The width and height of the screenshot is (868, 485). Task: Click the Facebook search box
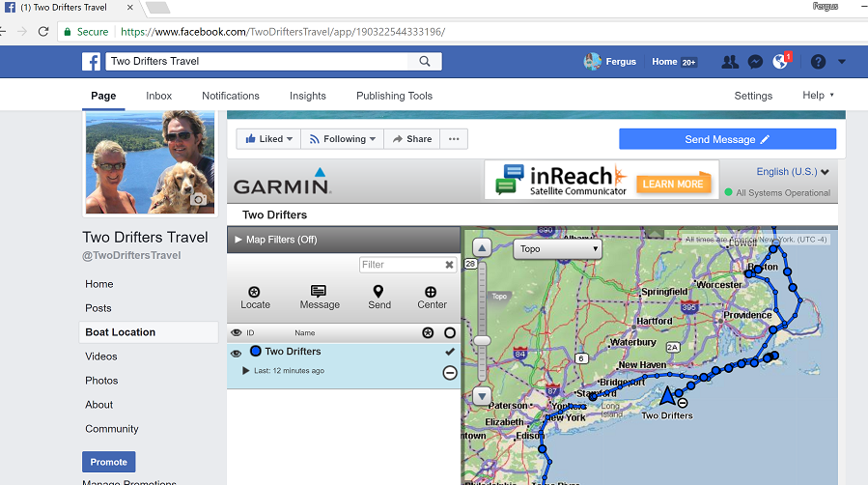[x=258, y=62]
